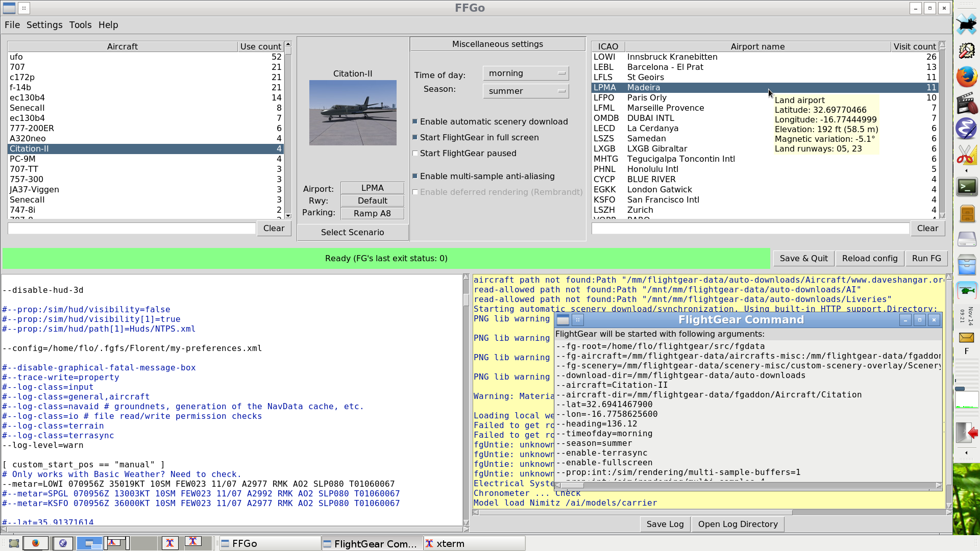980x551 pixels.
Task: Click the Default runway button
Action: coord(373,201)
